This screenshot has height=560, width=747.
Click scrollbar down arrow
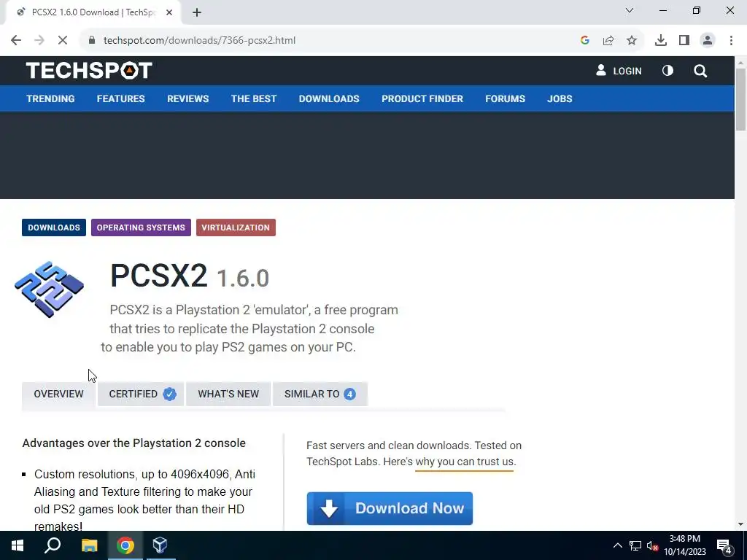click(x=740, y=524)
